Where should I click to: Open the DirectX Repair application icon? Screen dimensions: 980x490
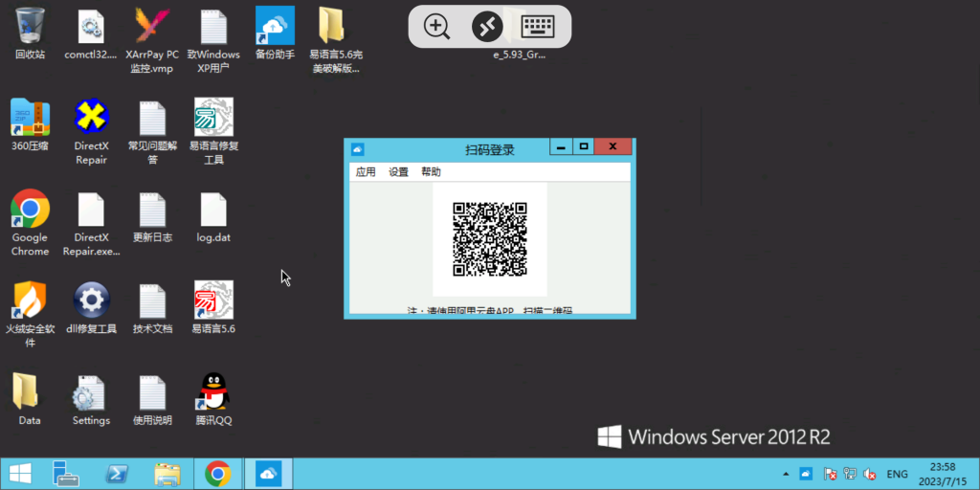click(x=91, y=117)
